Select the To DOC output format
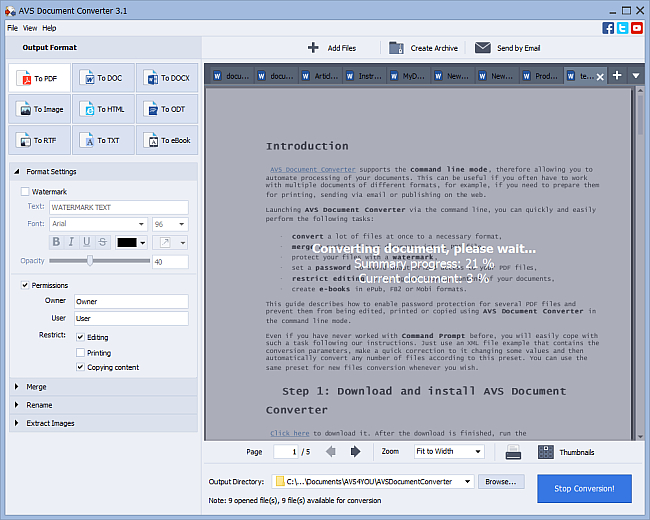The height and width of the screenshot is (520, 650). [103, 78]
